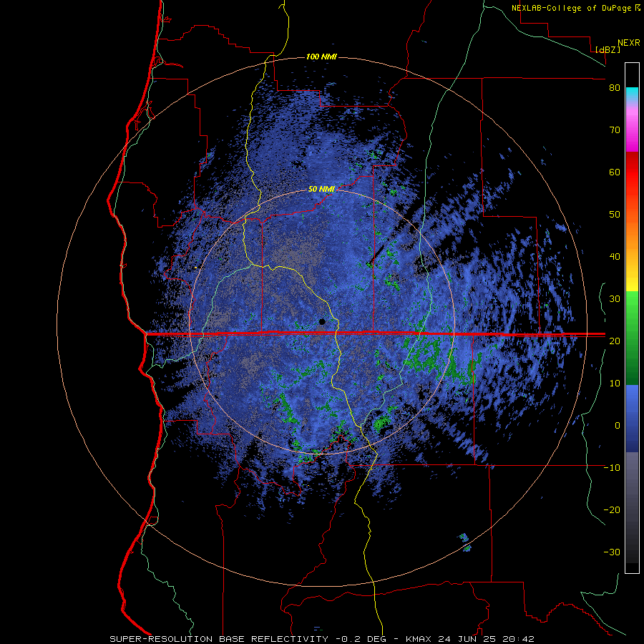Click the 100 NMI range ring label
The width and height of the screenshot is (644, 644).
tap(321, 57)
